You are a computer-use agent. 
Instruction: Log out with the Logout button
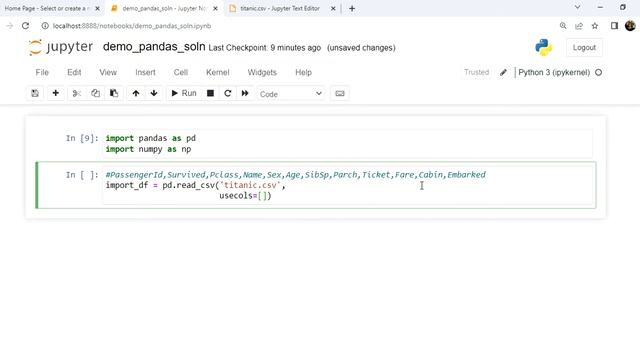(584, 47)
